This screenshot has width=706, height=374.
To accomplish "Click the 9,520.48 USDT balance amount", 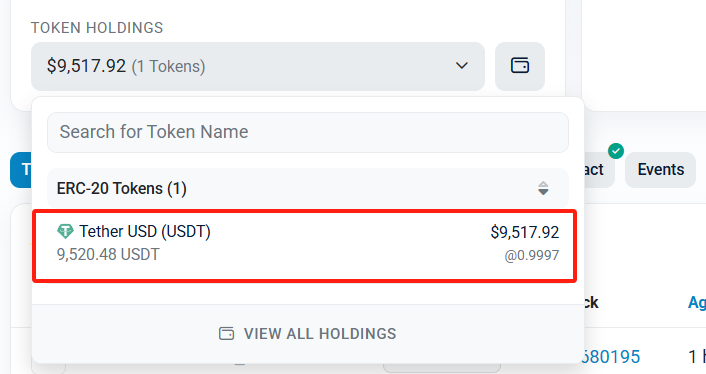I will (x=108, y=255).
